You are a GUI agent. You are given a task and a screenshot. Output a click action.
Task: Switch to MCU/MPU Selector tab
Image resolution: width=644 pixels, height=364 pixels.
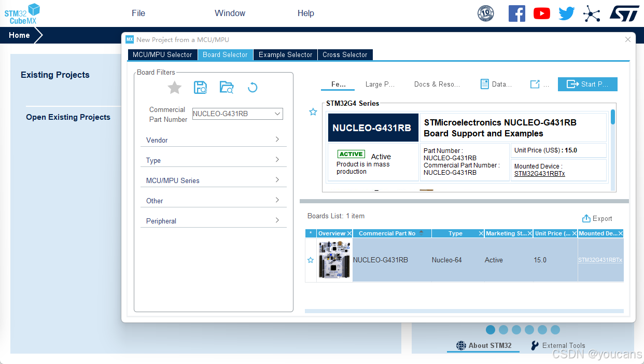click(162, 54)
